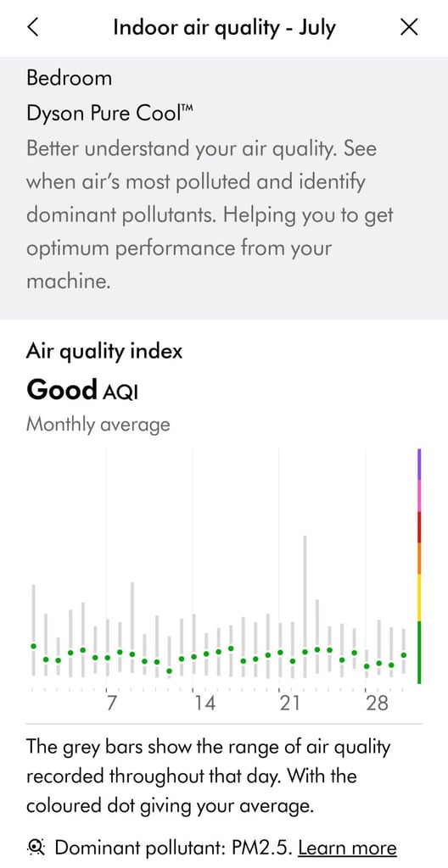Open the Learn more link
The image size is (448, 868).
[x=348, y=848]
